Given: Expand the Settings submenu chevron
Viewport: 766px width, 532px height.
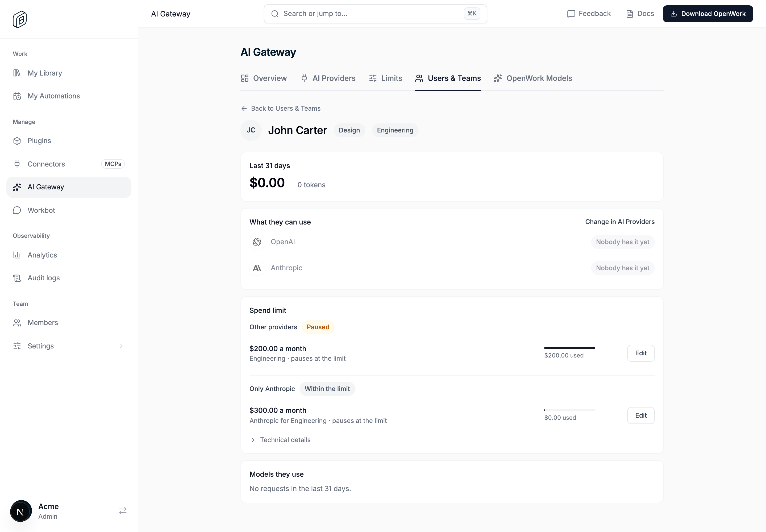Looking at the screenshot, I should [121, 346].
